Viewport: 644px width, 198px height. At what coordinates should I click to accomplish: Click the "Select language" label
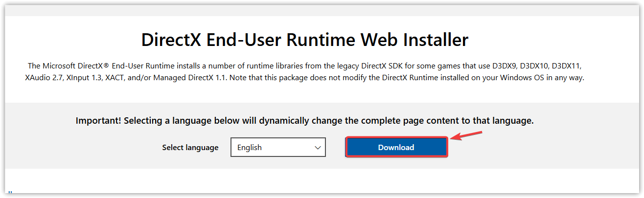click(x=190, y=148)
